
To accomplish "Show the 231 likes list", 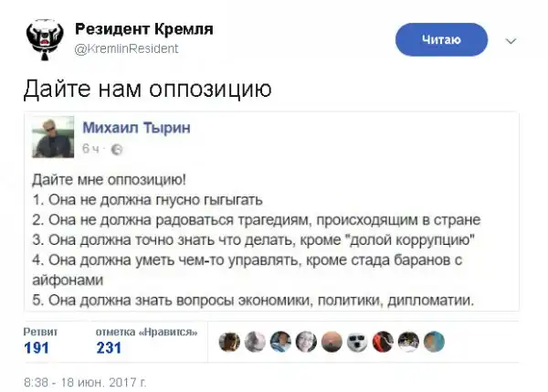I will tap(110, 347).
